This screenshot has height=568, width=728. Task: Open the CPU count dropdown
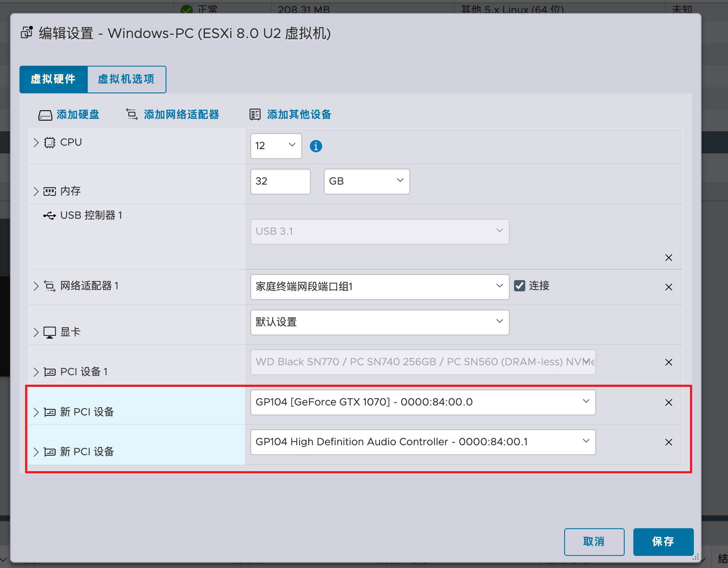point(276,146)
